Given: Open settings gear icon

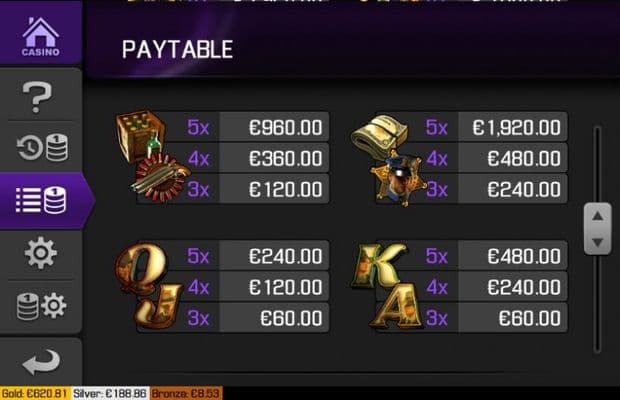Looking at the screenshot, I should (x=40, y=253).
